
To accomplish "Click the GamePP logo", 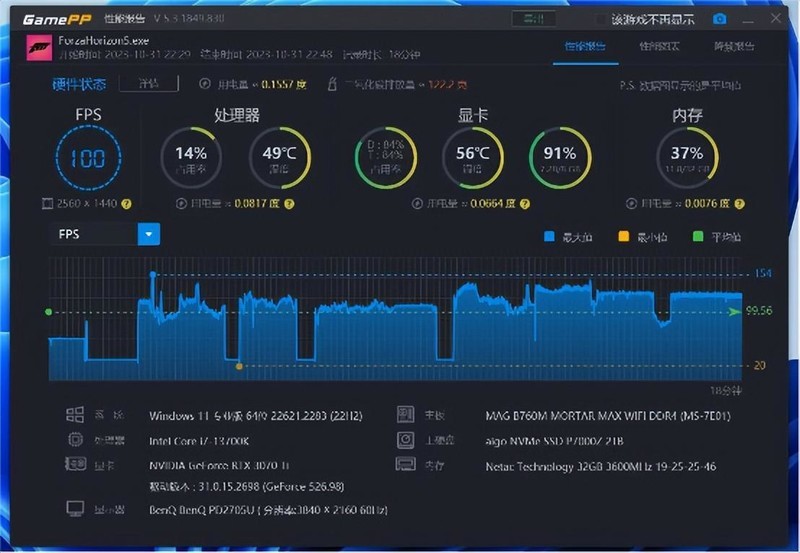I will point(57,19).
